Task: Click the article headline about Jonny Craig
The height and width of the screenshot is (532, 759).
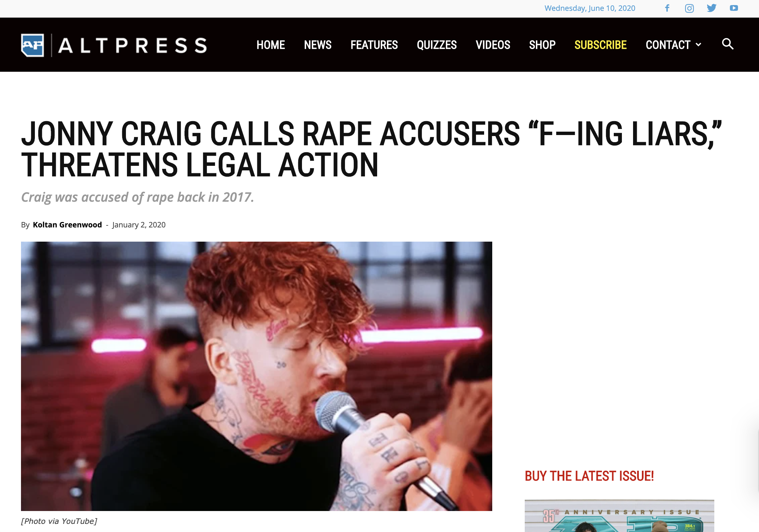Action: tap(371, 149)
